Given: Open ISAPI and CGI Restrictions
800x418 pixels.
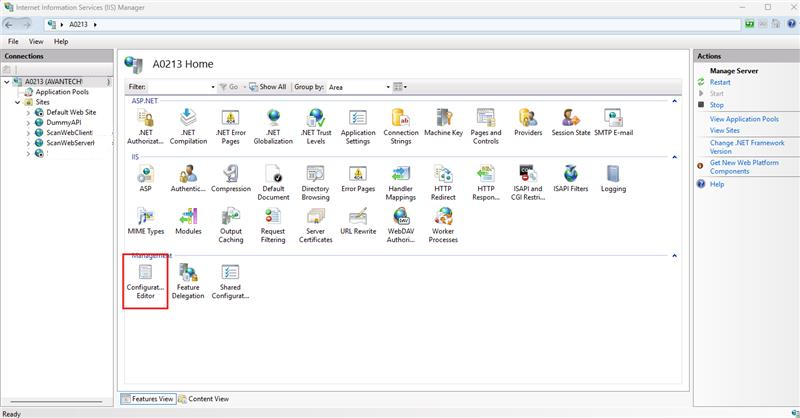Looking at the screenshot, I should coord(528,183).
